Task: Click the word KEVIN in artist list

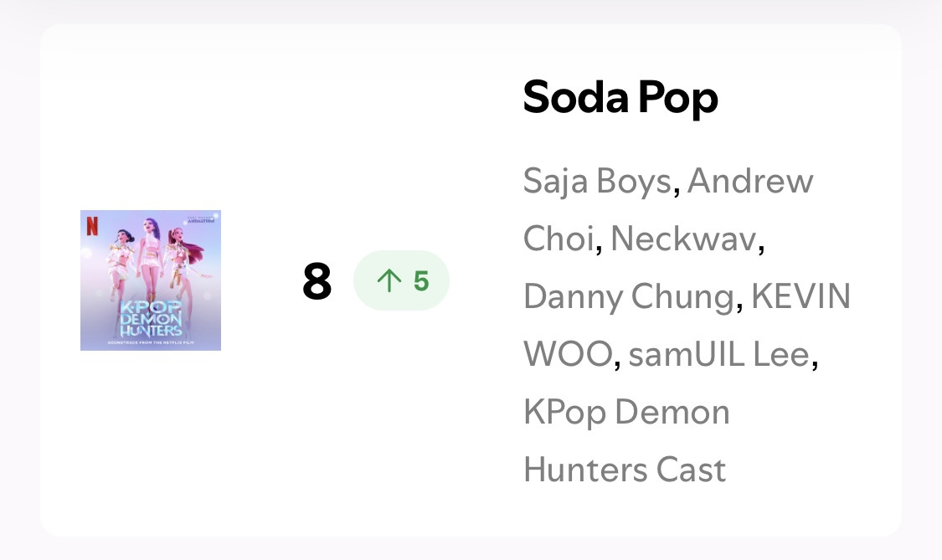Action: click(x=800, y=296)
